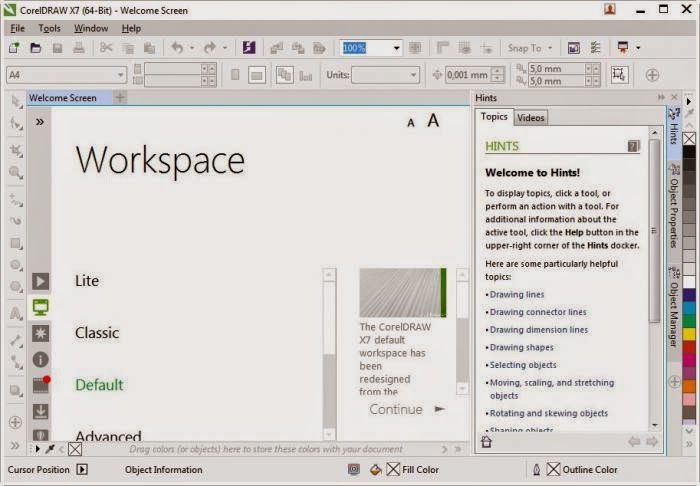Viewport: 700px width, 486px height.
Task: Open the Help menu
Action: click(x=131, y=29)
